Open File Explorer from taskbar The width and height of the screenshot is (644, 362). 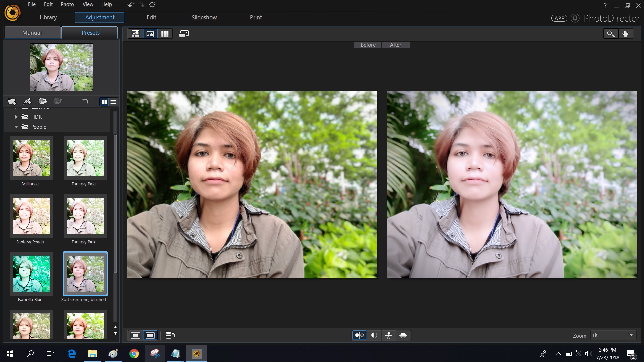point(92,354)
